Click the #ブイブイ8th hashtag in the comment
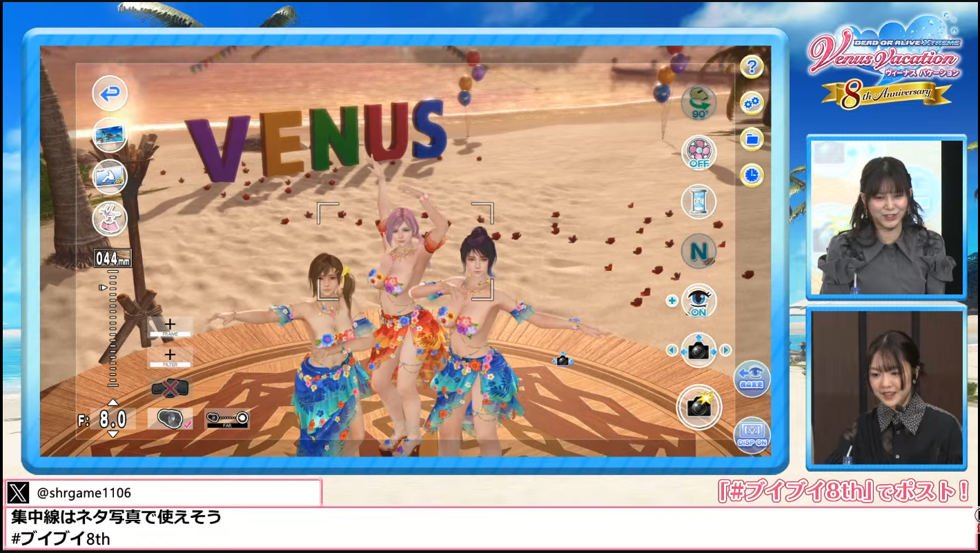Viewport: 980px width, 553px height. point(61,539)
